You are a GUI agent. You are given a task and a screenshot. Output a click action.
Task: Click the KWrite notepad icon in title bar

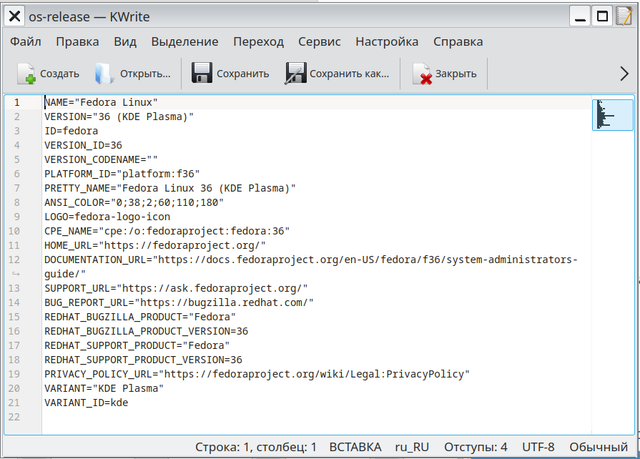pos(623,16)
